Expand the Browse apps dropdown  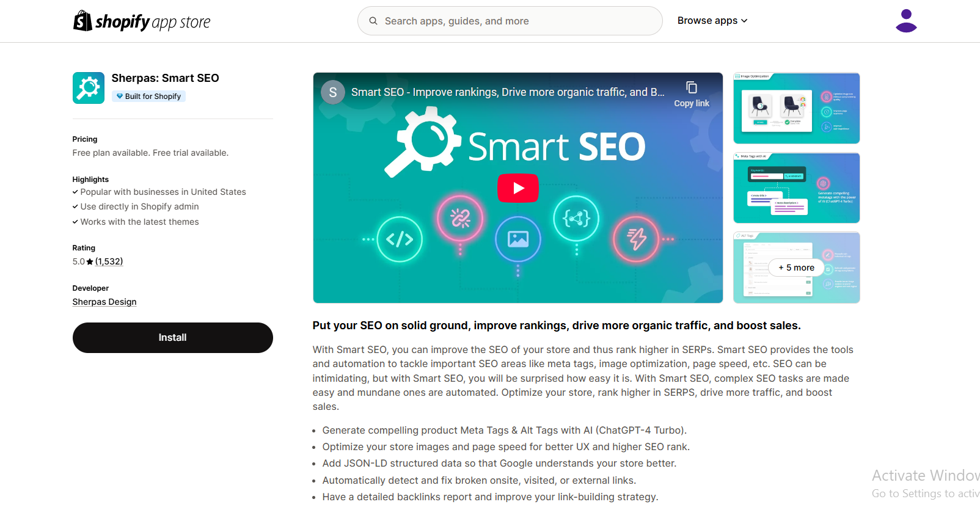pyautogui.click(x=708, y=21)
